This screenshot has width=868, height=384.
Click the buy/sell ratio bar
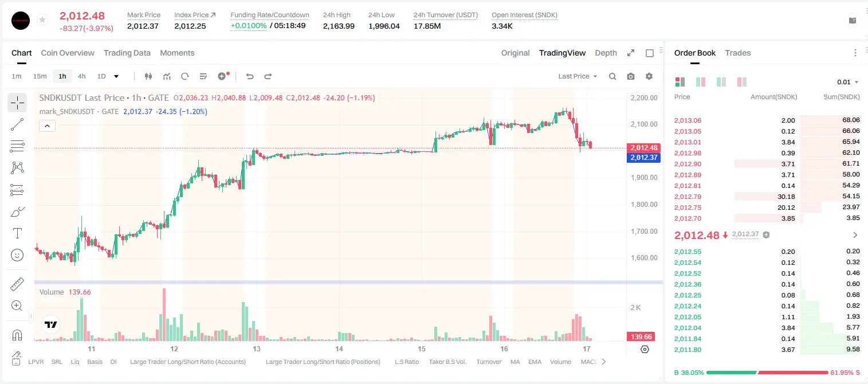pyautogui.click(x=767, y=372)
